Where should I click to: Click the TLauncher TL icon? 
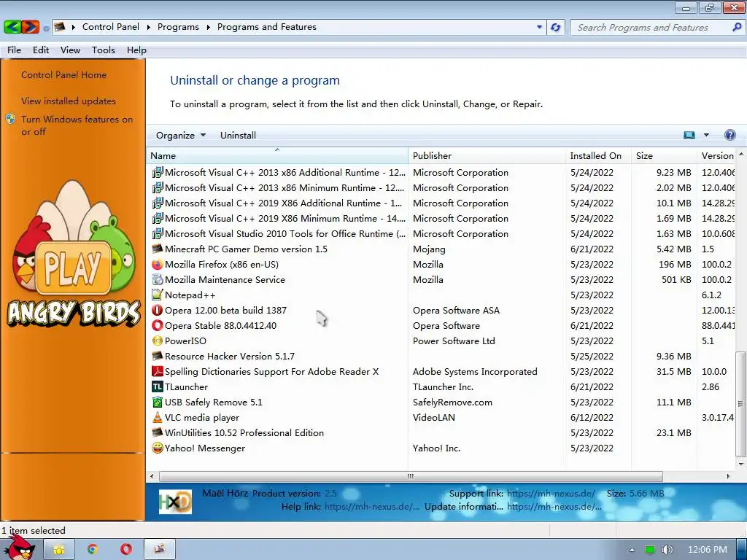158,386
